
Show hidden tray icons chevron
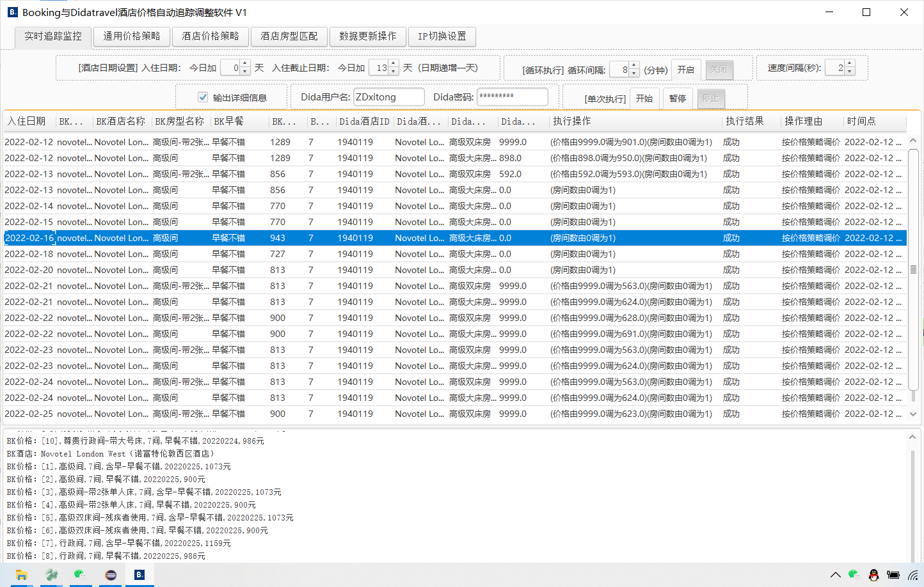tap(836, 575)
